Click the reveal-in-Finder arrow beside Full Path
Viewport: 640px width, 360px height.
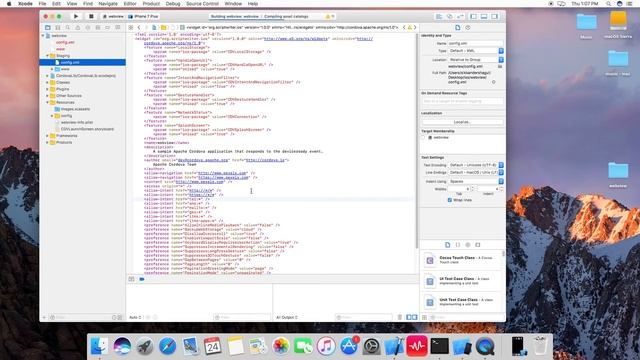[493, 82]
